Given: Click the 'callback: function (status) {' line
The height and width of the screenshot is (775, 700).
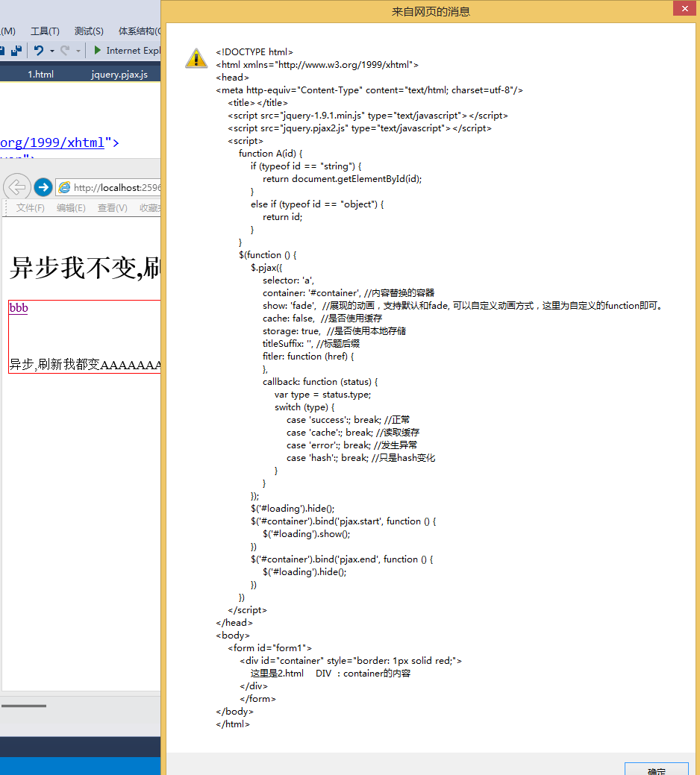Looking at the screenshot, I should pyautogui.click(x=320, y=382).
